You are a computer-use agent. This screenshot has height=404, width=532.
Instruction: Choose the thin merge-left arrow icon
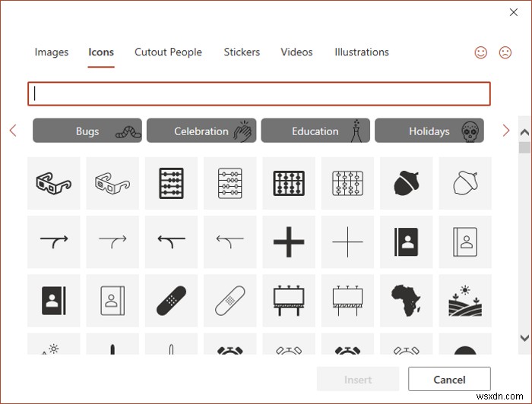pyautogui.click(x=230, y=242)
